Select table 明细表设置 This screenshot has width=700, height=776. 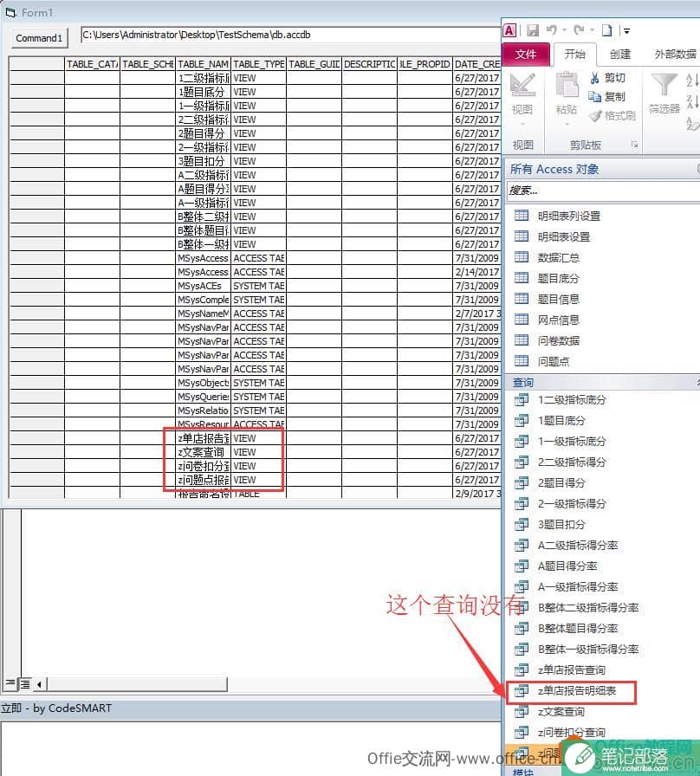(x=564, y=237)
